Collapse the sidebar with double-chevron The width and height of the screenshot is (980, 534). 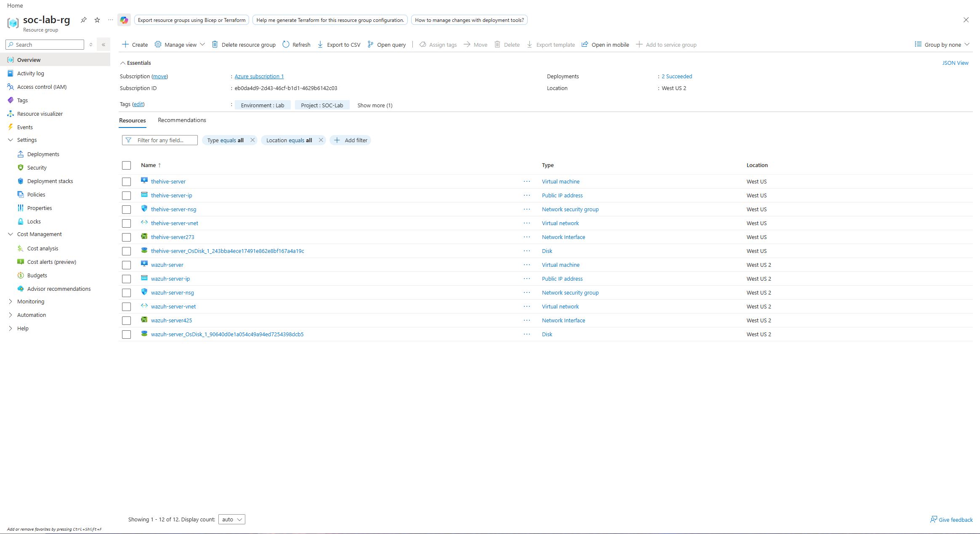click(x=103, y=45)
